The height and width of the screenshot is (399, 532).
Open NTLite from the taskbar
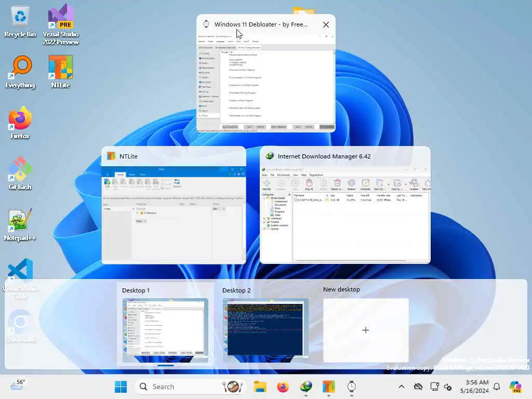(x=329, y=387)
